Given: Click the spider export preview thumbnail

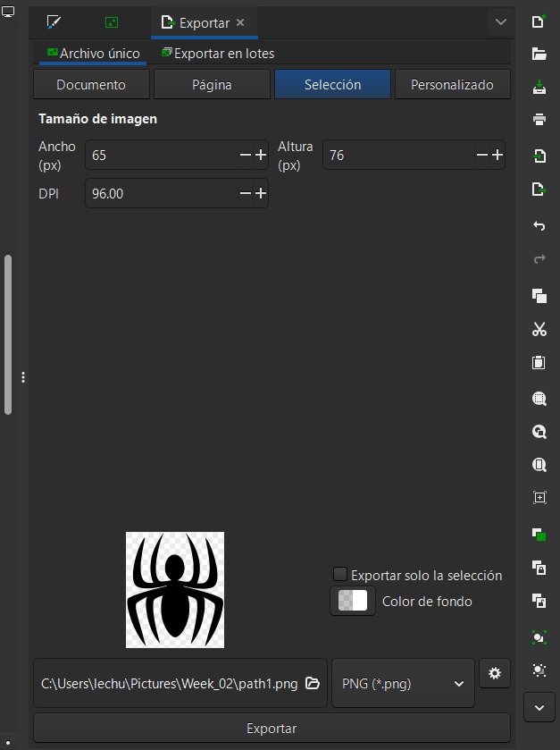Looking at the screenshot, I should click(x=175, y=590).
